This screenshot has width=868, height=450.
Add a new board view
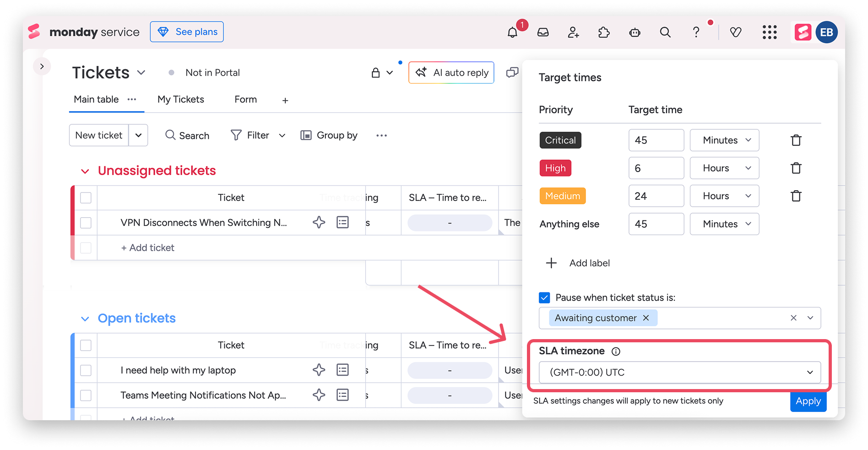pyautogui.click(x=285, y=100)
